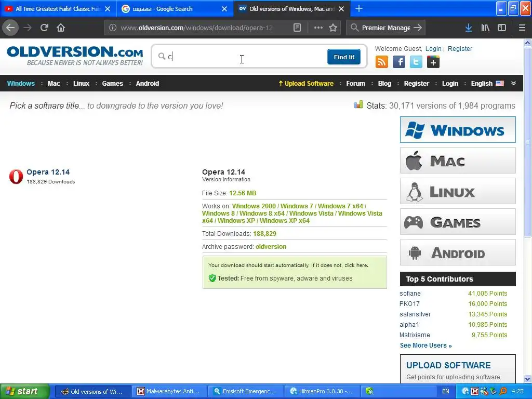Show site information icon in address bar

(x=113, y=28)
